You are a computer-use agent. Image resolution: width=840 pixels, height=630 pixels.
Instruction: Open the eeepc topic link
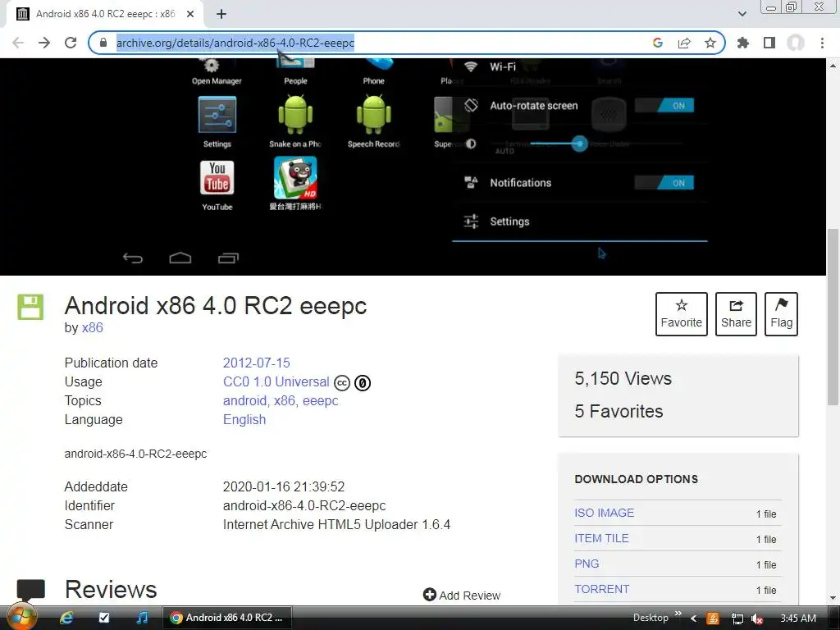point(321,400)
